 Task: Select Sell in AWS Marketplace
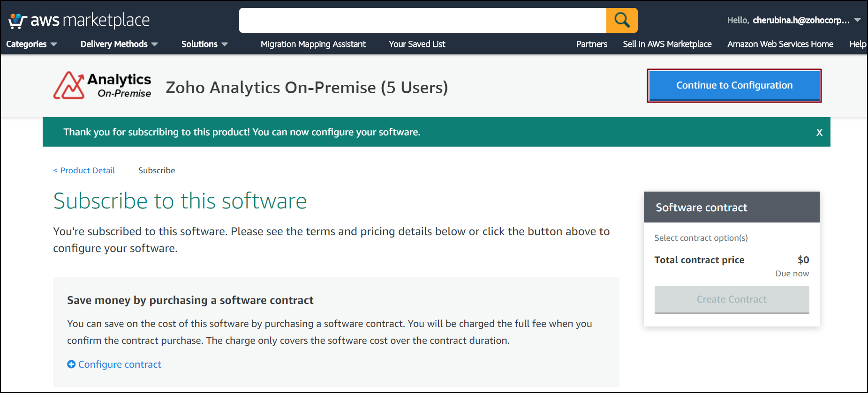pos(667,44)
